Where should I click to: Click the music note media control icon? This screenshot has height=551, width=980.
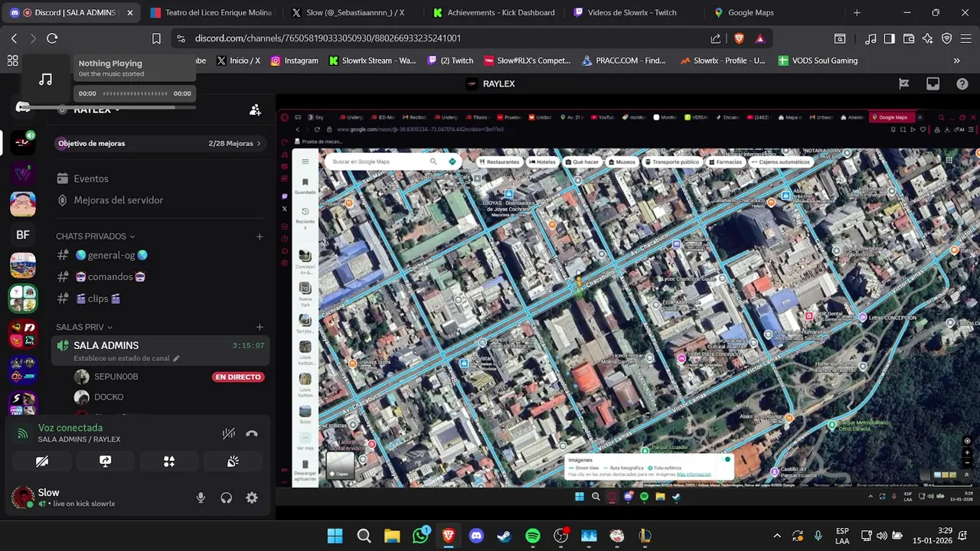pos(46,80)
